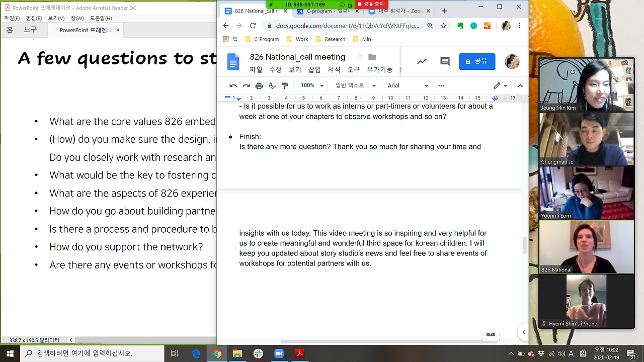The image size is (644, 362).
Task: Click the document vertical scrollbar thumb
Action: (x=525, y=245)
